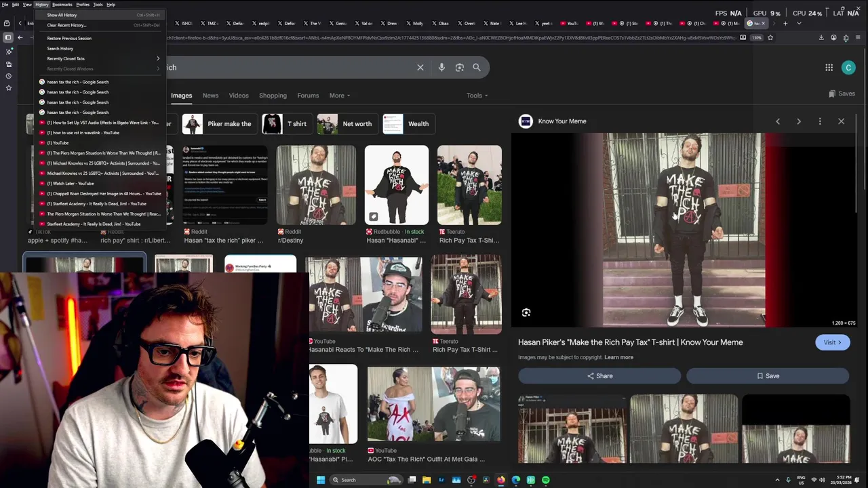Switch to the Shopping search tab

click(273, 96)
